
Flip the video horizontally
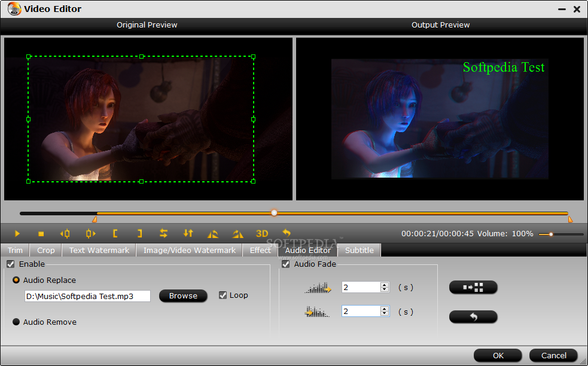(163, 234)
